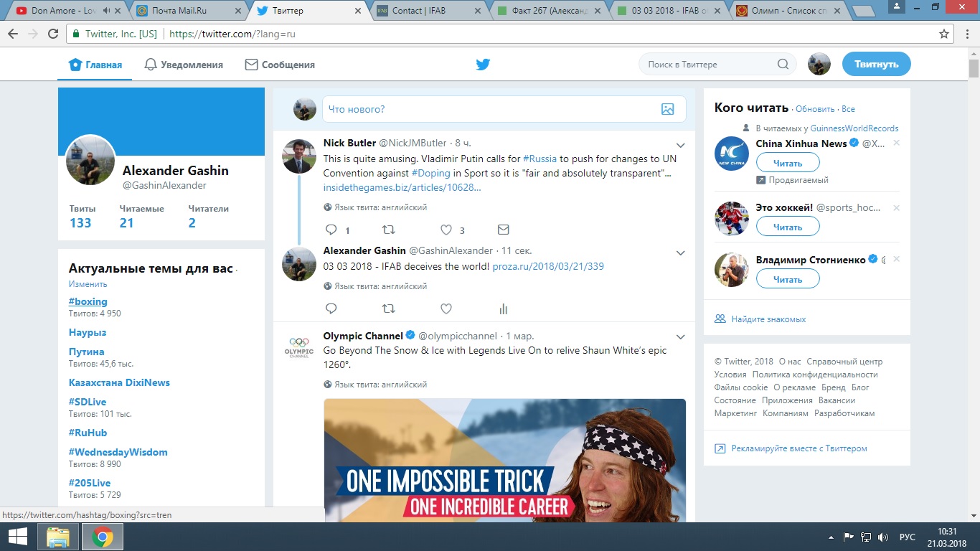Dismiss China Xinhua News suggestion
This screenshot has width=980, height=551.
tap(896, 143)
